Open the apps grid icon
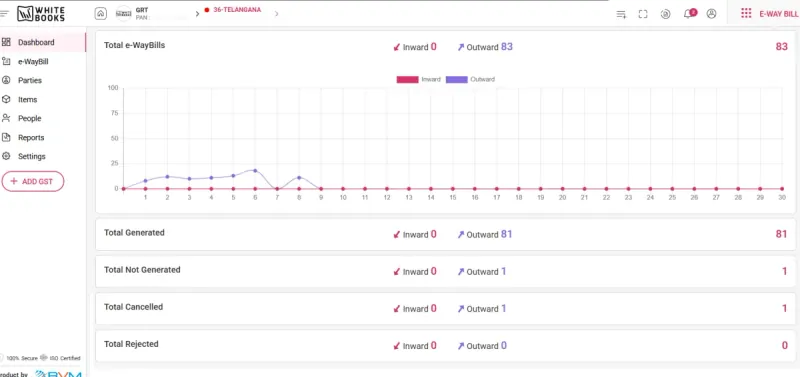Screen dimensions: 800x377 [x=746, y=14]
